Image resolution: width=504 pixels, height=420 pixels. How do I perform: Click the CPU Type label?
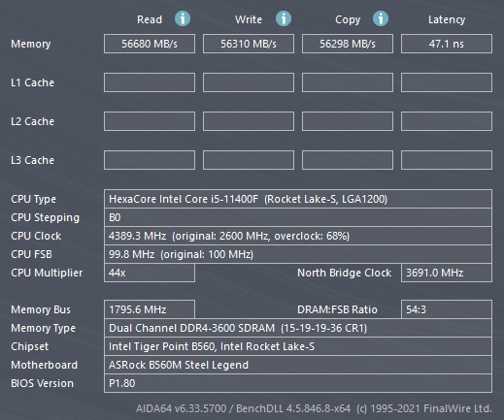coord(33,199)
